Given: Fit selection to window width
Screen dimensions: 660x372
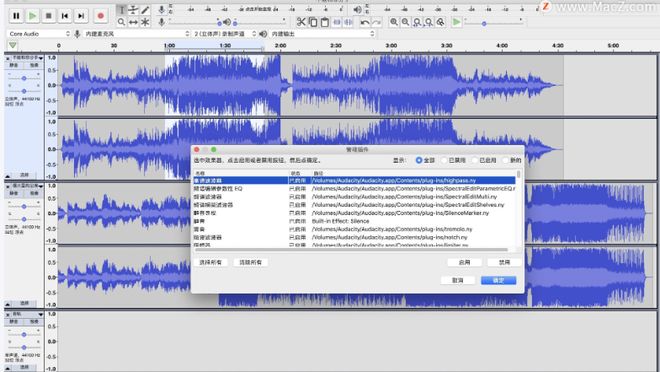Looking at the screenshot, I should [x=417, y=22].
